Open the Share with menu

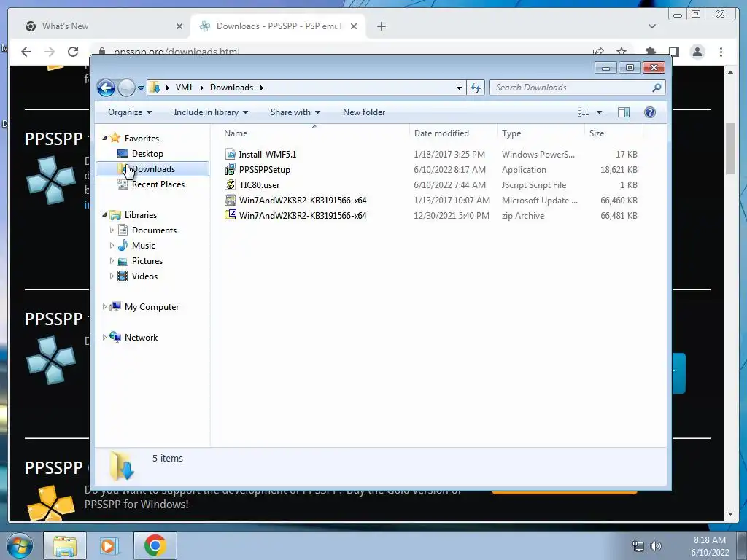click(295, 112)
